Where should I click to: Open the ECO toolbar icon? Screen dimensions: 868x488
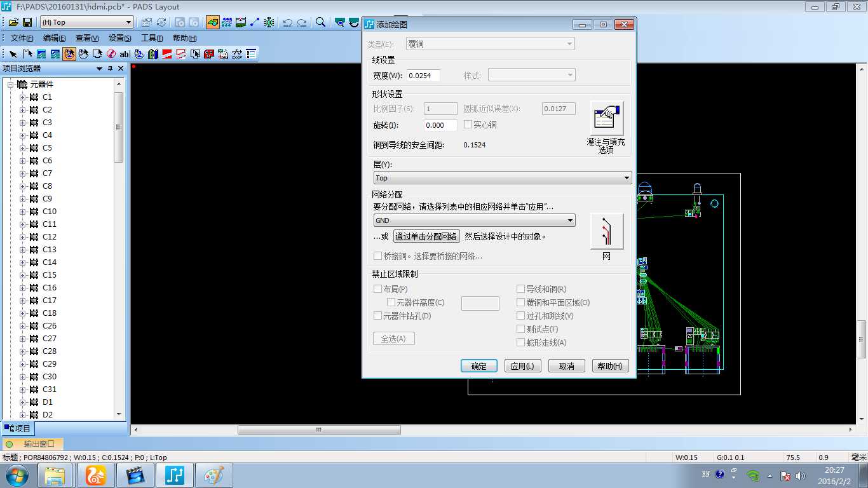click(x=255, y=22)
